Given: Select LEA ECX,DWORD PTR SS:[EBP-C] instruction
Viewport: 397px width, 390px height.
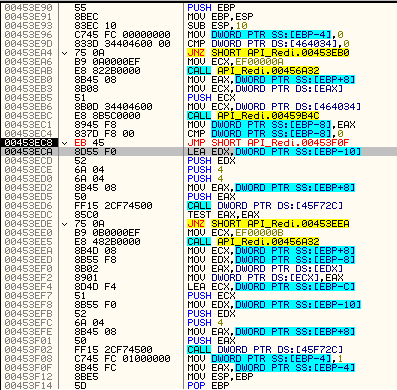Looking at the screenshot, I should [x=271, y=286].
